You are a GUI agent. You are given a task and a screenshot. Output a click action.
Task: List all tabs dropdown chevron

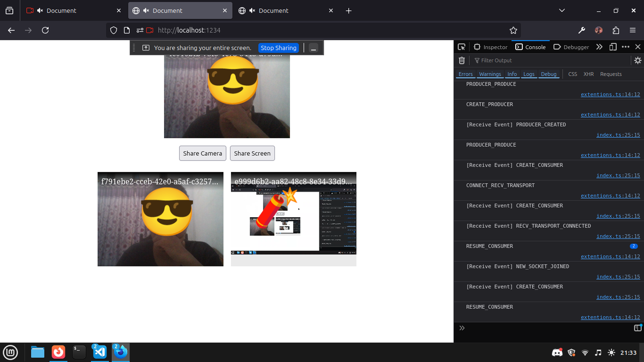pyautogui.click(x=562, y=11)
